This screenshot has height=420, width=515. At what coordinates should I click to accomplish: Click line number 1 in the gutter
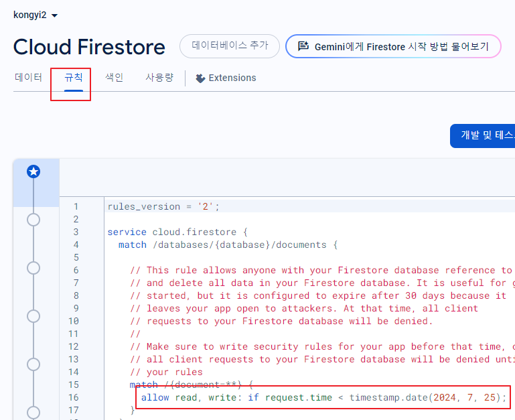pos(76,207)
